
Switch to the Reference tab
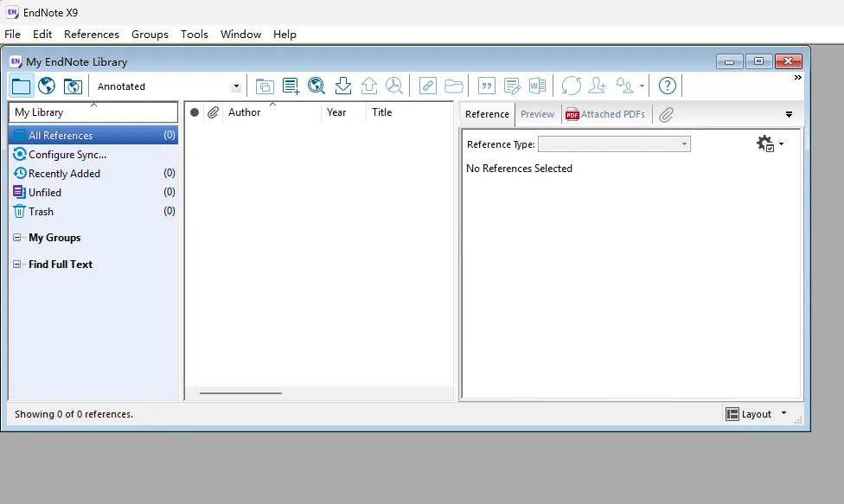(487, 115)
